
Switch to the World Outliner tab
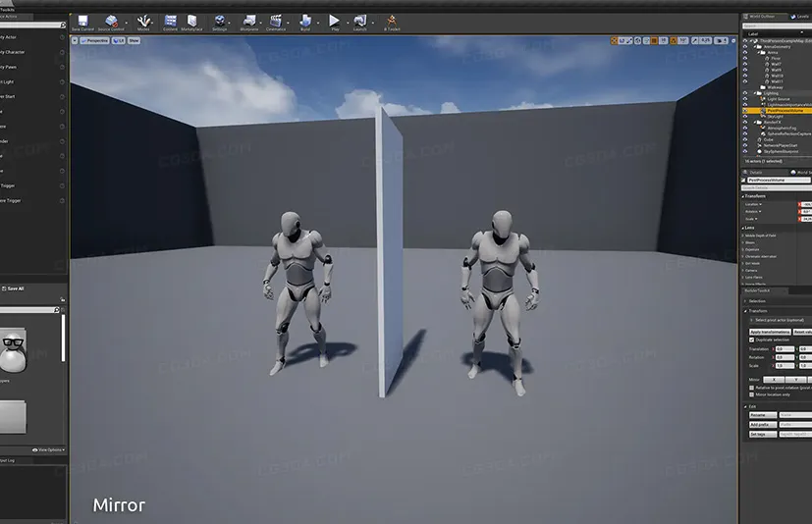(762, 17)
